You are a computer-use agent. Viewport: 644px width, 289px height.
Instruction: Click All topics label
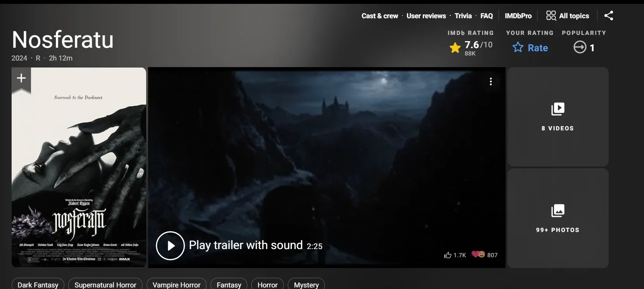coord(574,16)
